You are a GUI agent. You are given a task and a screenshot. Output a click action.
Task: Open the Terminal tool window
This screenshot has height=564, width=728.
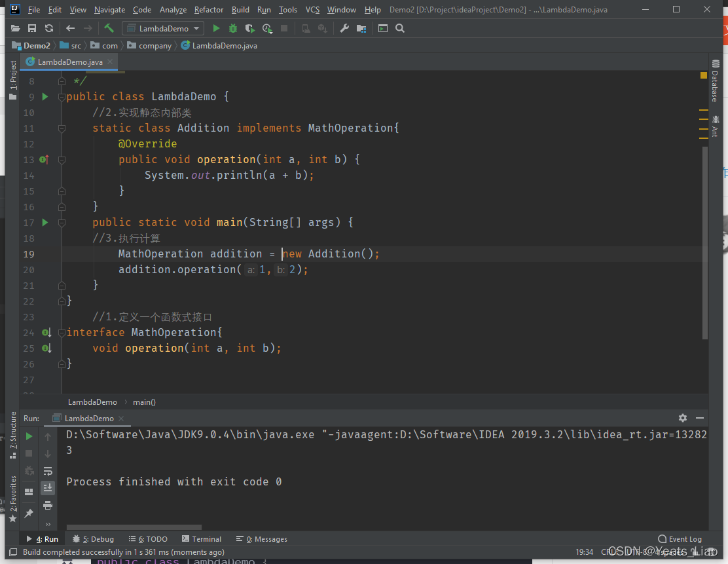click(202, 539)
